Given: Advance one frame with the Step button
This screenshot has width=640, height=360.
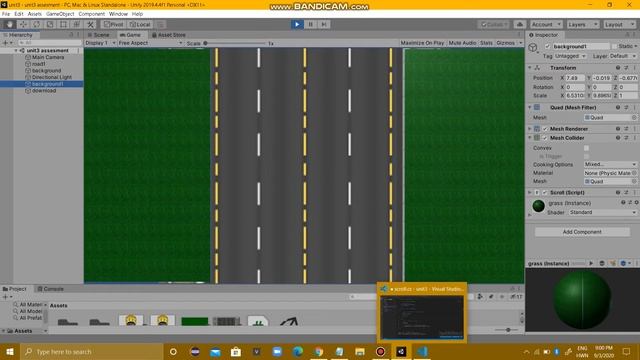Looking at the screenshot, I should (x=324, y=24).
